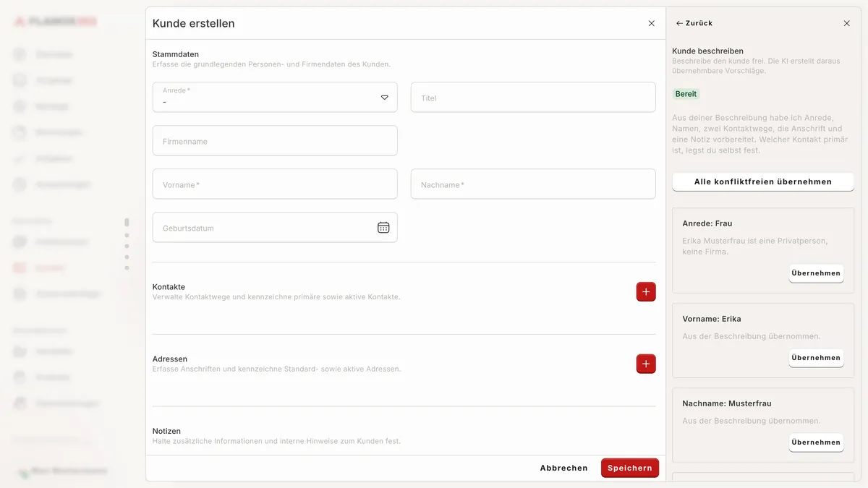Click the text 'Erika Musterfrau ist eine Privatperson'

[x=755, y=241]
